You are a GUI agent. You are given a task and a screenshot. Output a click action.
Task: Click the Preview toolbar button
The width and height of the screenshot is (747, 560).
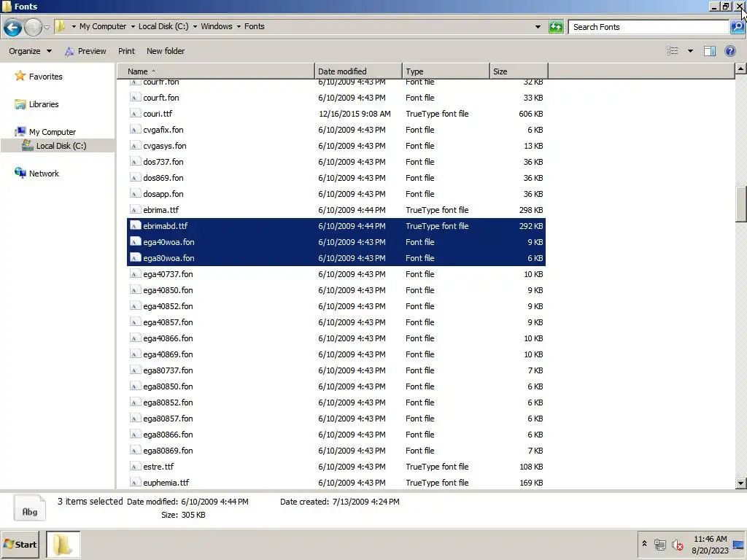click(x=86, y=51)
